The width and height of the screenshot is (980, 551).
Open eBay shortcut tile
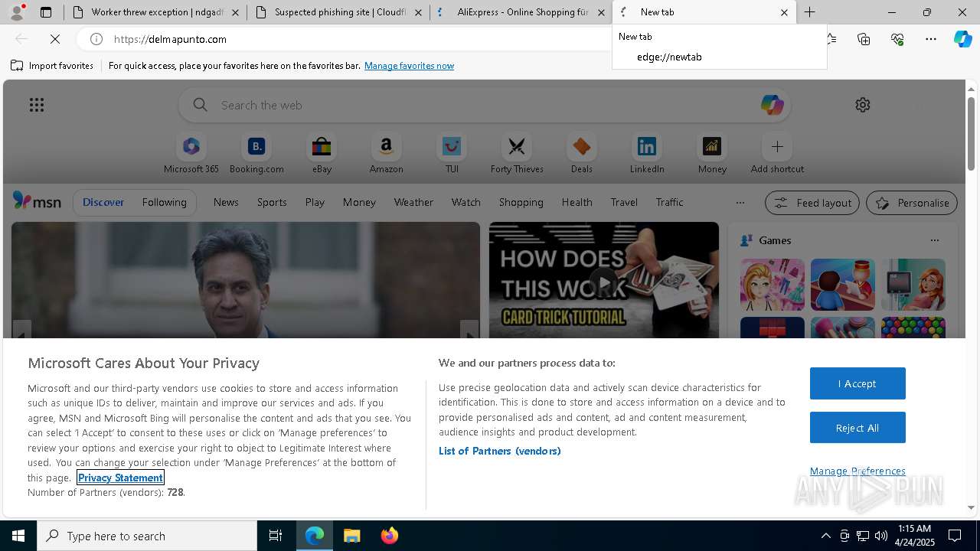tap(322, 154)
